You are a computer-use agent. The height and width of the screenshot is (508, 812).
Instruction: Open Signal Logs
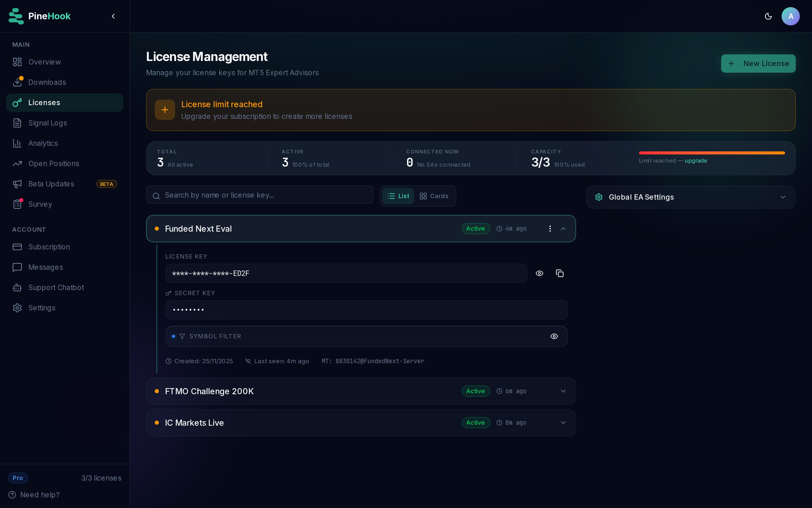(65, 123)
